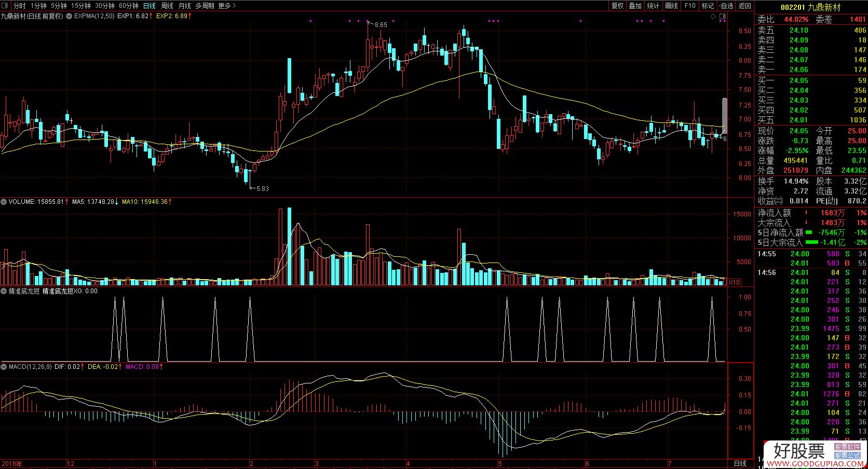
Task: Click the 换手 value 14.94%
Action: pos(796,181)
